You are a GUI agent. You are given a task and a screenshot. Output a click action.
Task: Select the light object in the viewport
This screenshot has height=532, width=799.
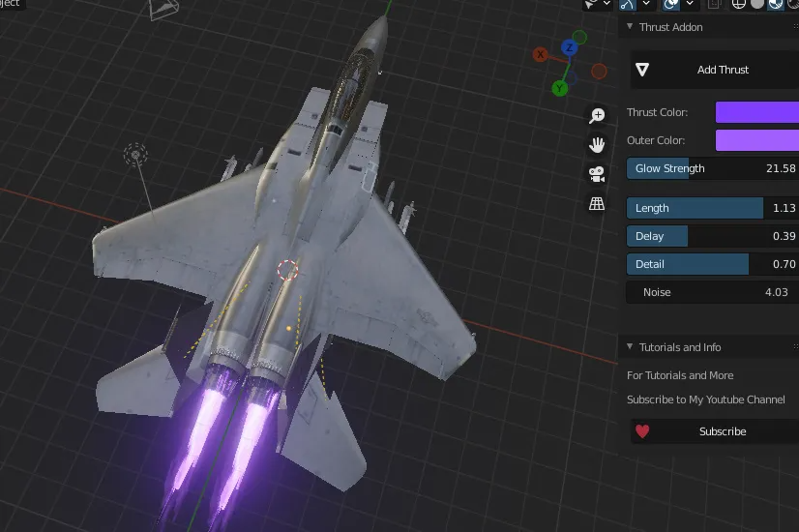click(x=135, y=155)
